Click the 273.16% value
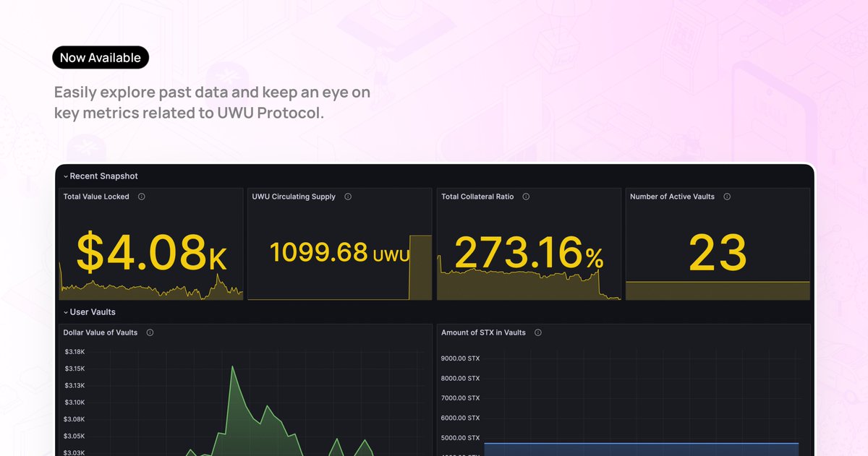868x456 pixels. pos(529,252)
